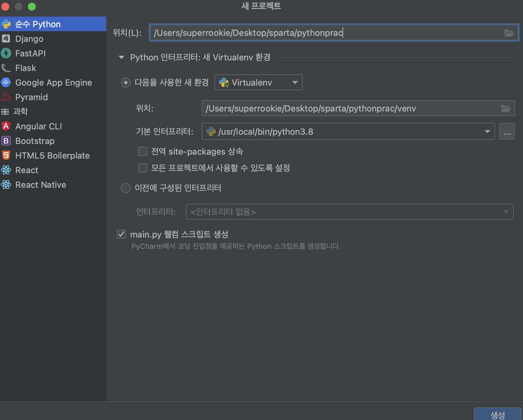Close the 새 프로젝트 window
Screen dimensions: 523x420
[x=5, y=6]
